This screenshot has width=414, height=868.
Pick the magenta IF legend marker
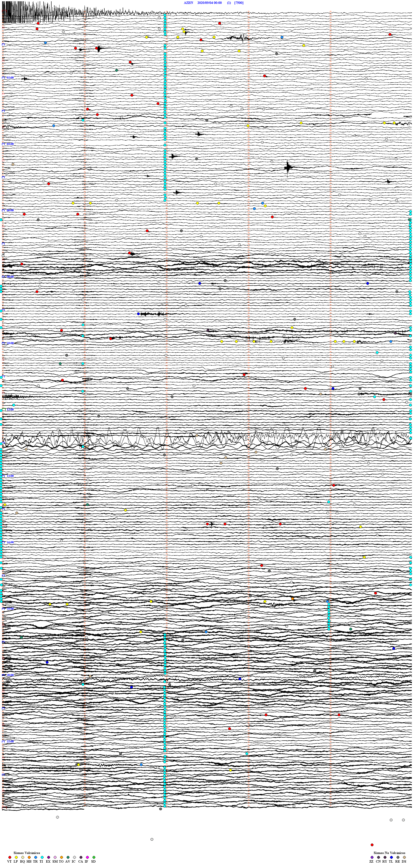(x=87, y=857)
